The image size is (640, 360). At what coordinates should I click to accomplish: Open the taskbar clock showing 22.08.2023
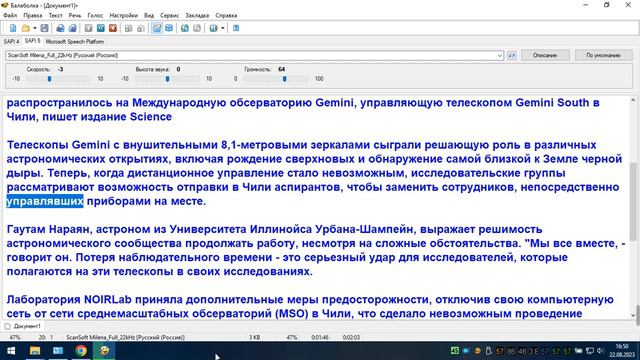point(622,351)
